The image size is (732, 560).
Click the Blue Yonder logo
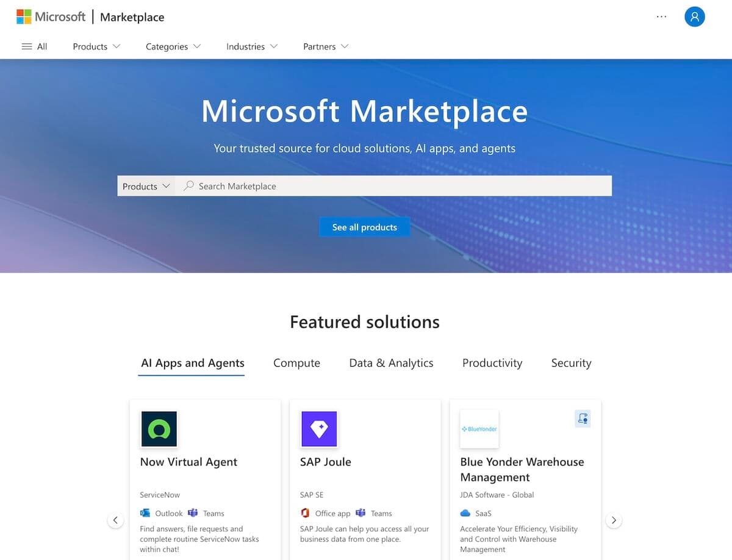[479, 429]
